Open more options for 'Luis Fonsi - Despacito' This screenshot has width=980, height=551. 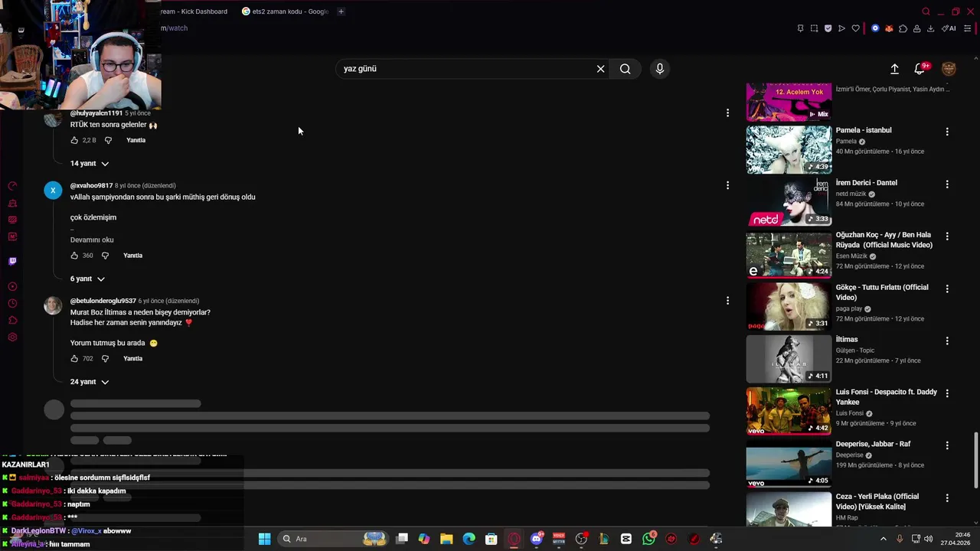[x=947, y=393]
